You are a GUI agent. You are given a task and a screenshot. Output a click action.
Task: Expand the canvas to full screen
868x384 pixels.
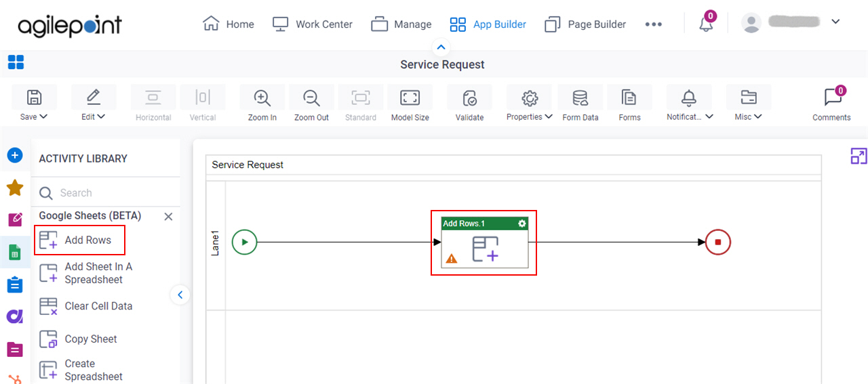tap(859, 156)
